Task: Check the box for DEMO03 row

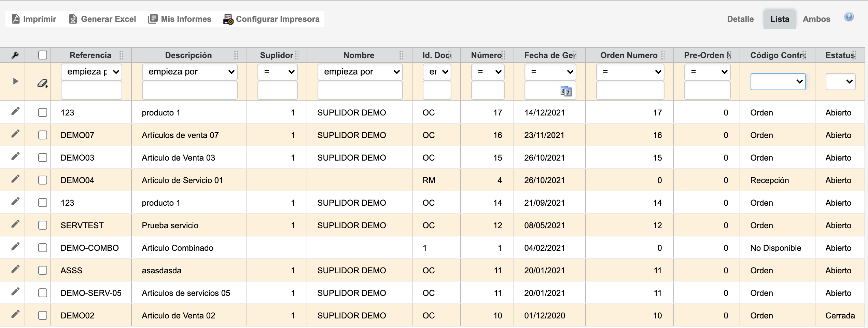Action: pyautogui.click(x=43, y=158)
